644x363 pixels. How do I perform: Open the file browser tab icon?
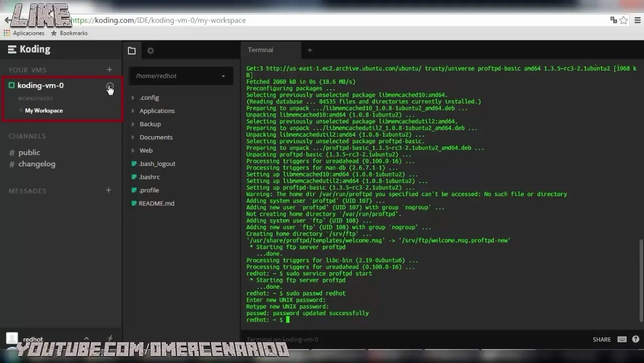pyautogui.click(x=132, y=50)
